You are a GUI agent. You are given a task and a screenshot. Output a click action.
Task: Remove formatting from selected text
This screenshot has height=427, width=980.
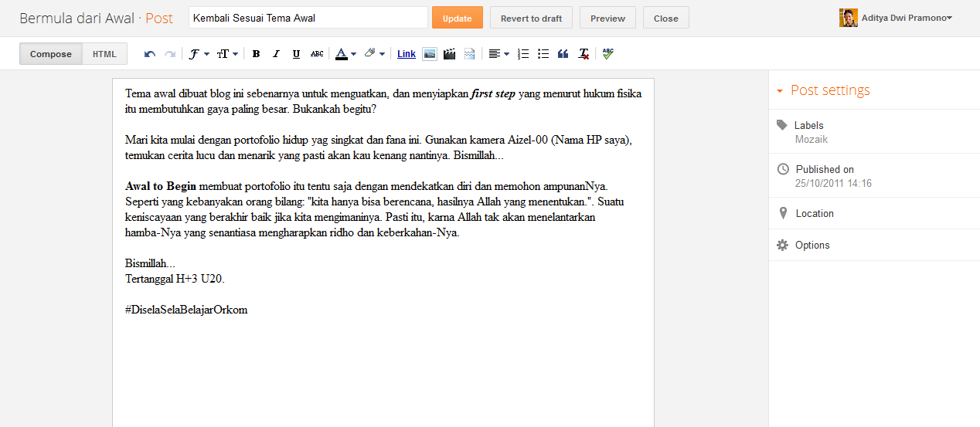point(584,54)
